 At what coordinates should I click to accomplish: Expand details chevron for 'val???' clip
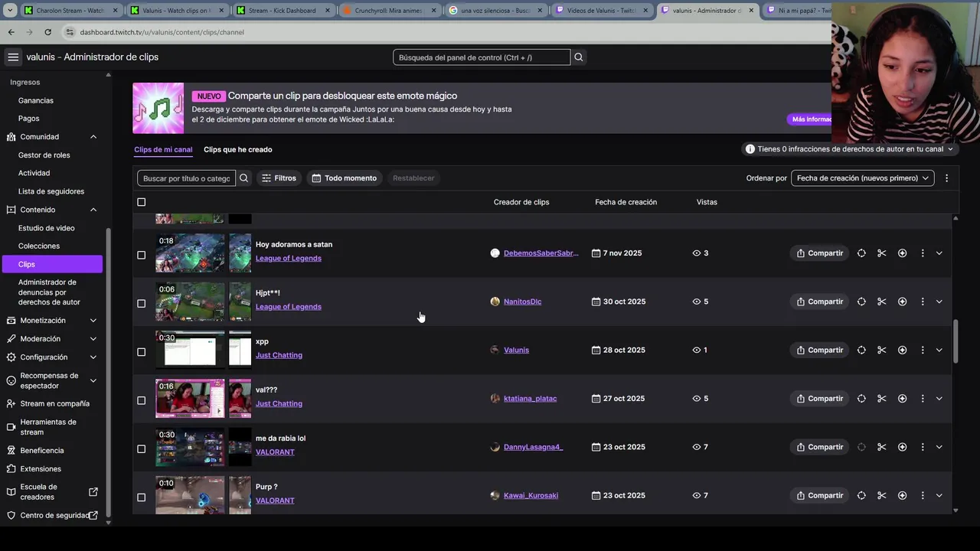click(x=939, y=399)
